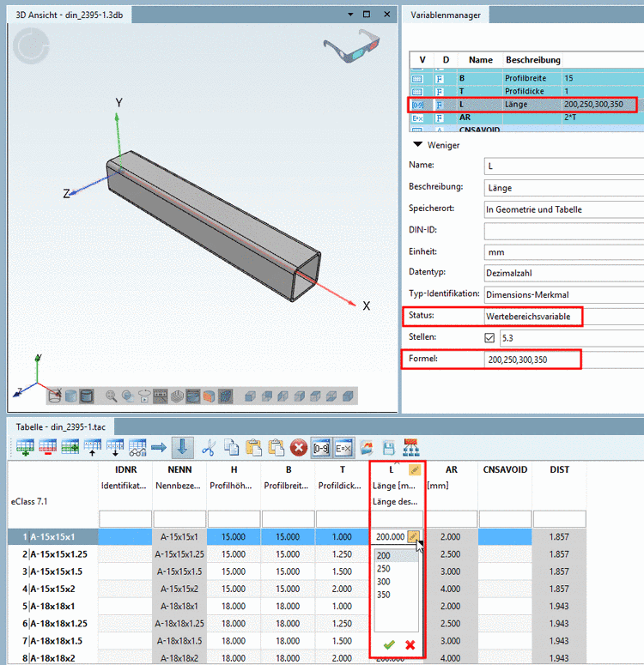Click the blue right arrow icon
Viewport: 644px width, 665px height.
tap(159, 448)
